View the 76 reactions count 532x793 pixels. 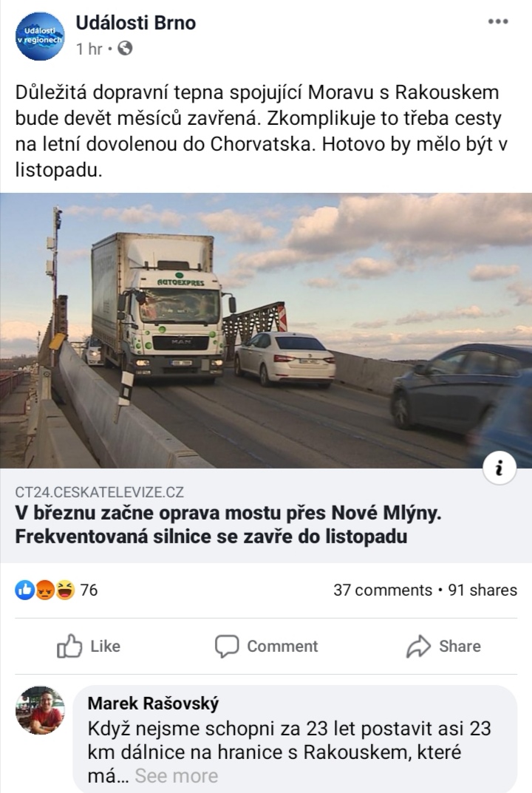click(x=89, y=591)
